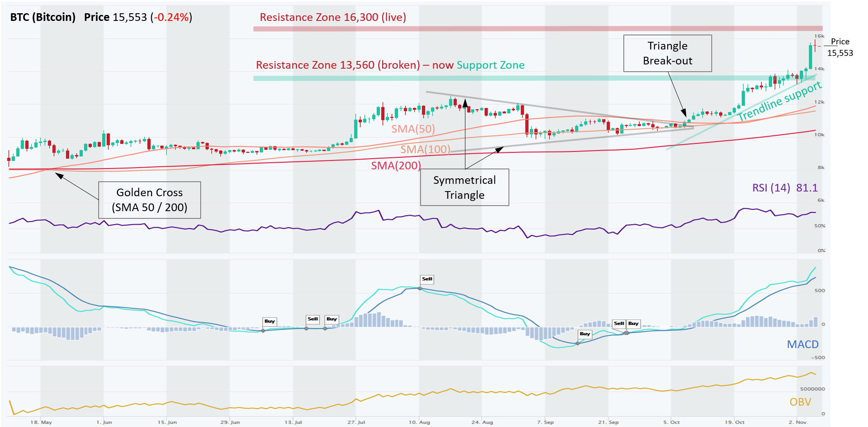Click the 10k price axis tick

[819, 135]
